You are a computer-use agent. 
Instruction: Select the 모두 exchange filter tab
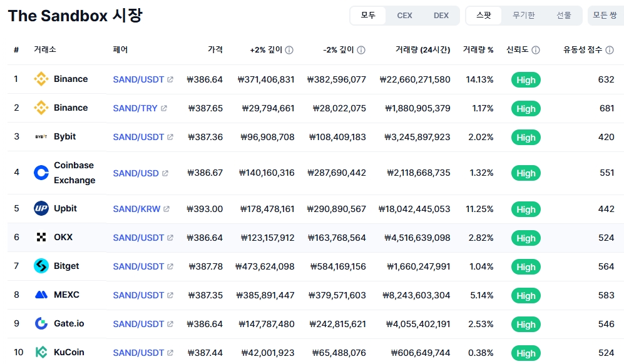pyautogui.click(x=368, y=16)
